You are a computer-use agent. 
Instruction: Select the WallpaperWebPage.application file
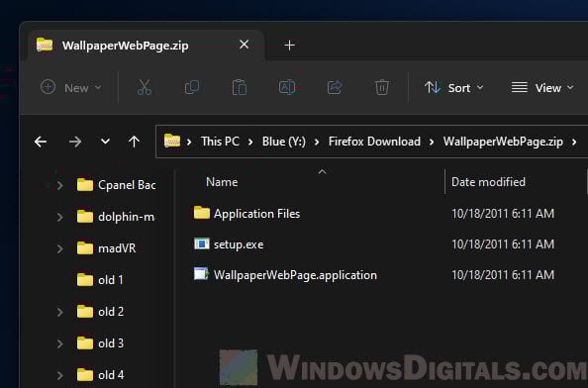point(295,275)
